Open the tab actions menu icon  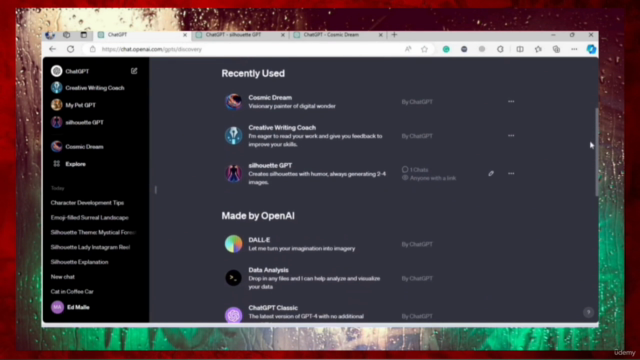[84, 35]
